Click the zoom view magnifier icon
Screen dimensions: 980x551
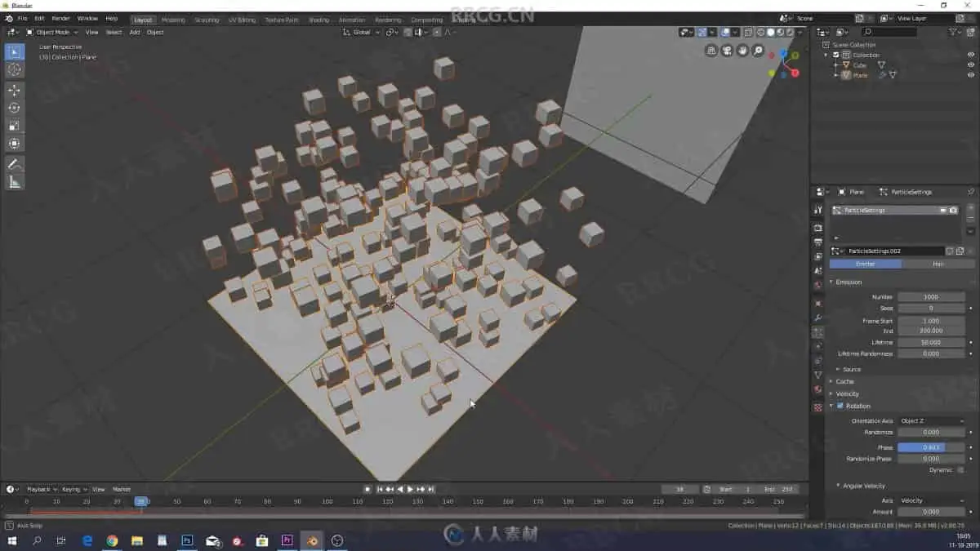758,51
